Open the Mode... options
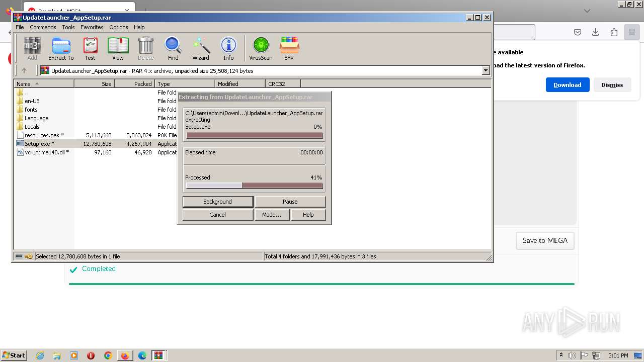The image size is (644, 362). pos(272,215)
